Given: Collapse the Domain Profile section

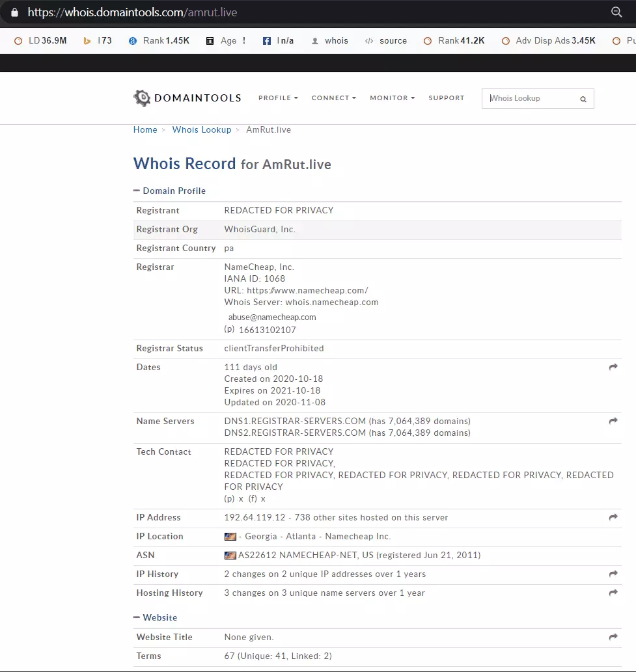Looking at the screenshot, I should (169, 191).
